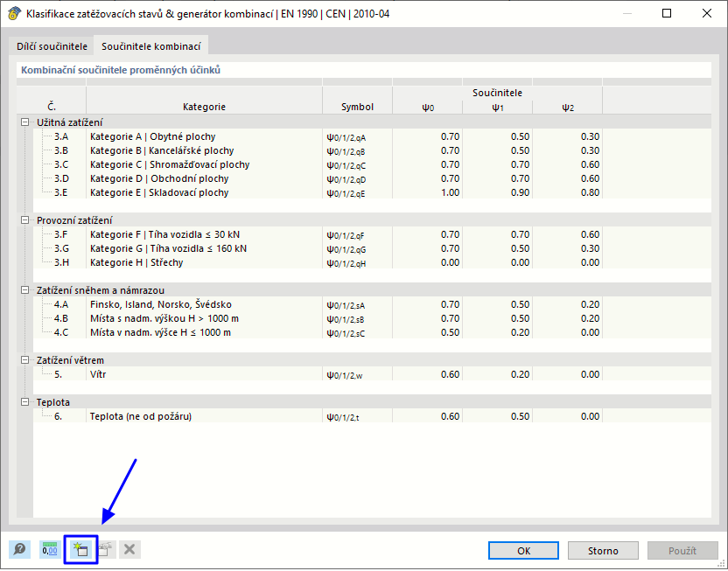Select row Kategorie E | Skladovací plochy
The height and width of the screenshot is (571, 728).
(373, 192)
